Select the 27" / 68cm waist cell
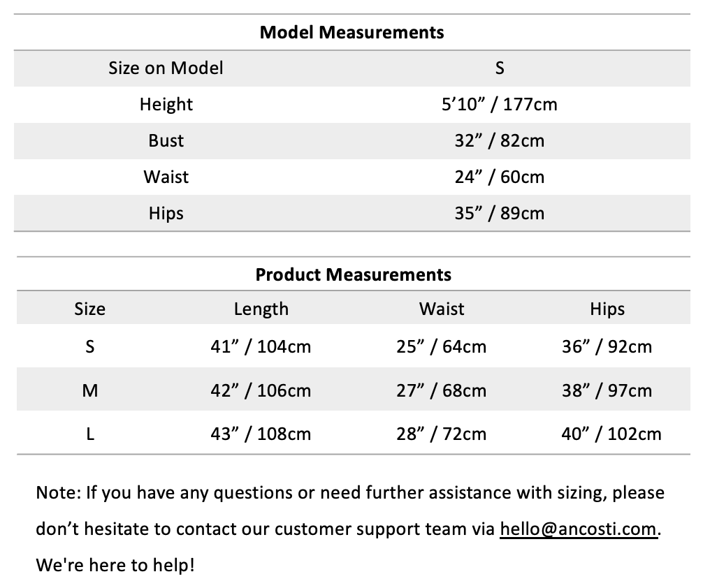This screenshot has width=703, height=588. 441,390
